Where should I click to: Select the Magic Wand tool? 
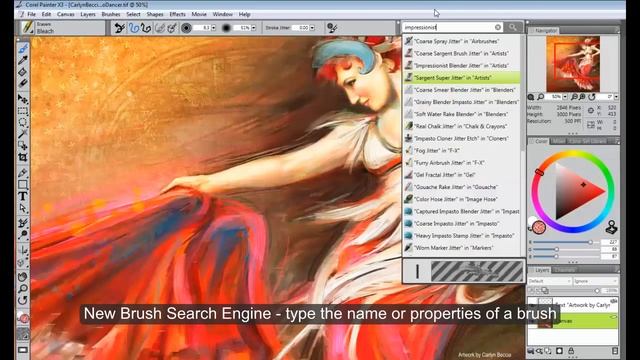pyautogui.click(x=23, y=134)
